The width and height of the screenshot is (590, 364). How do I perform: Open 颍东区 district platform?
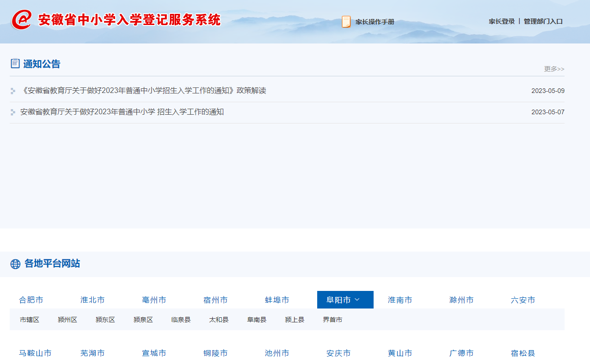coord(105,320)
